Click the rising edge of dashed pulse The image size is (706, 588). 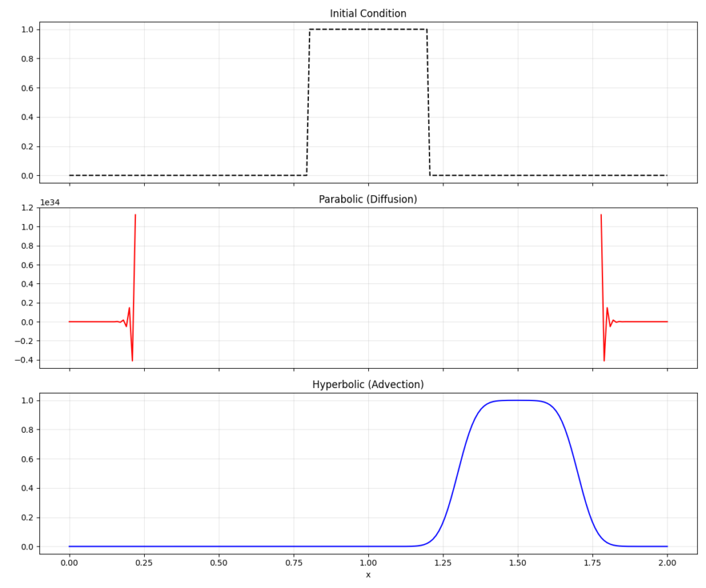click(x=308, y=103)
